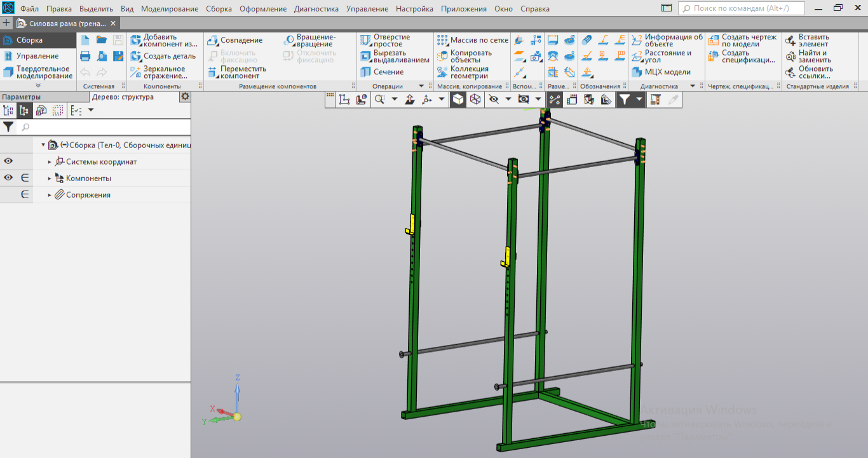The height and width of the screenshot is (458, 868).
Task: Click Переместить компонент button
Action: point(237,72)
